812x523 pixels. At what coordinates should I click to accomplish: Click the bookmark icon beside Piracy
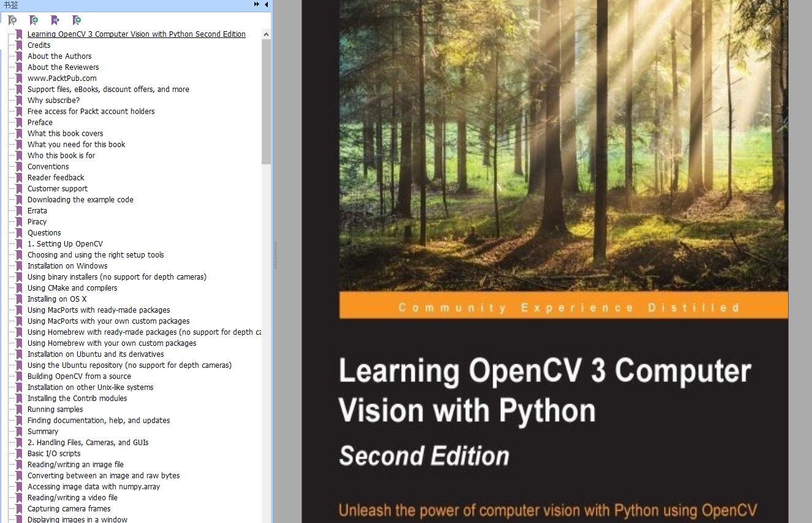click(20, 222)
